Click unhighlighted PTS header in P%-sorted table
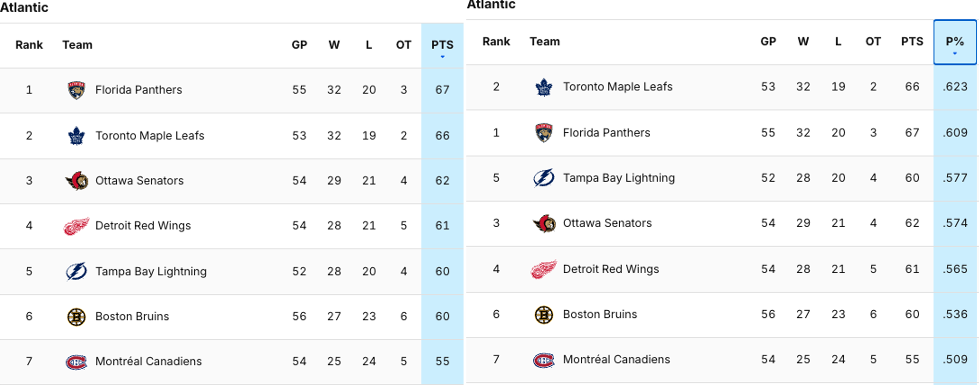The height and width of the screenshot is (385, 980). [x=912, y=42]
